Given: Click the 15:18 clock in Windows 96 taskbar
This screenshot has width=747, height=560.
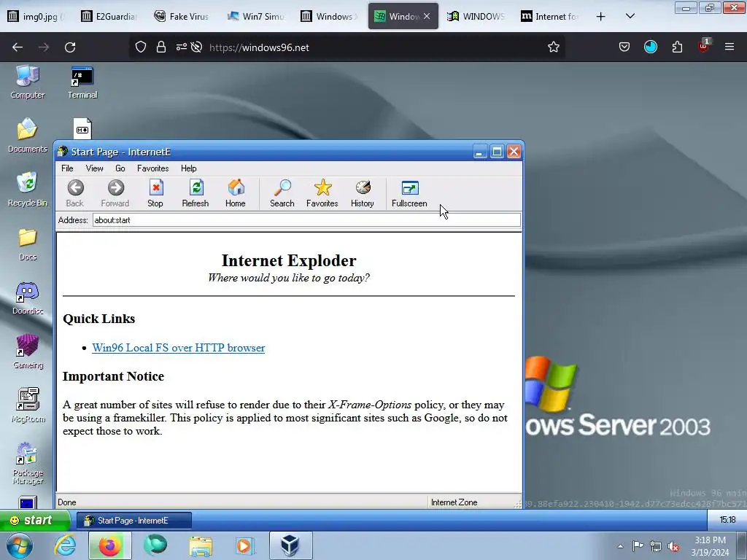Looking at the screenshot, I should click(727, 519).
